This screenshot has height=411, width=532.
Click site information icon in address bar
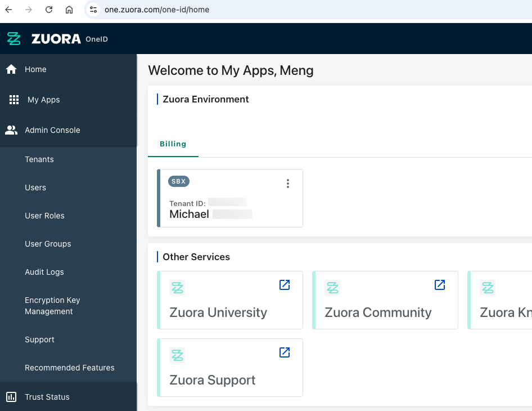93,10
